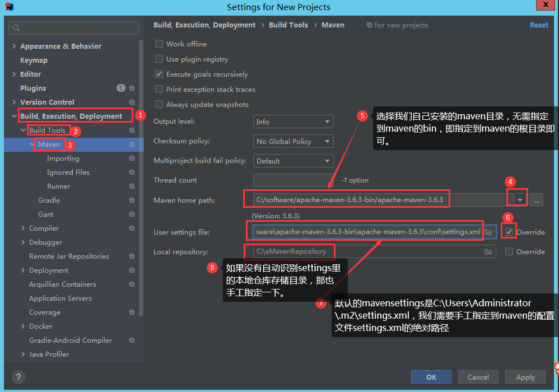Click the project-level icon beside Arquillian Containers

pyautogui.click(x=132, y=284)
